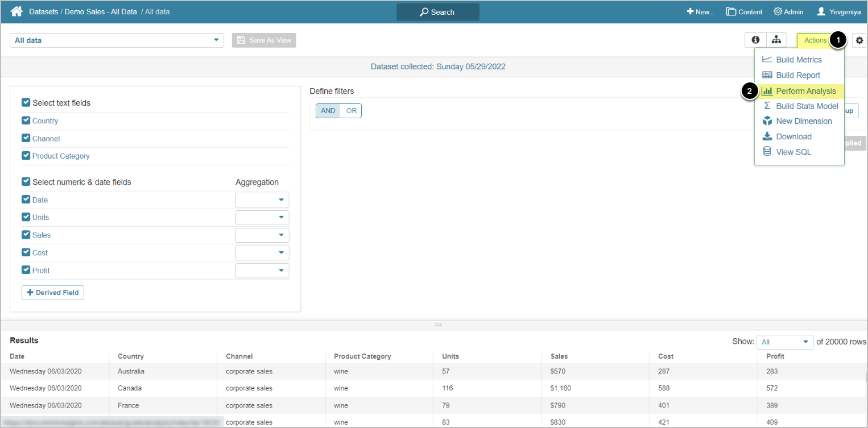The height and width of the screenshot is (428, 868).
Task: Open the All data view dropdown
Action: (x=117, y=40)
